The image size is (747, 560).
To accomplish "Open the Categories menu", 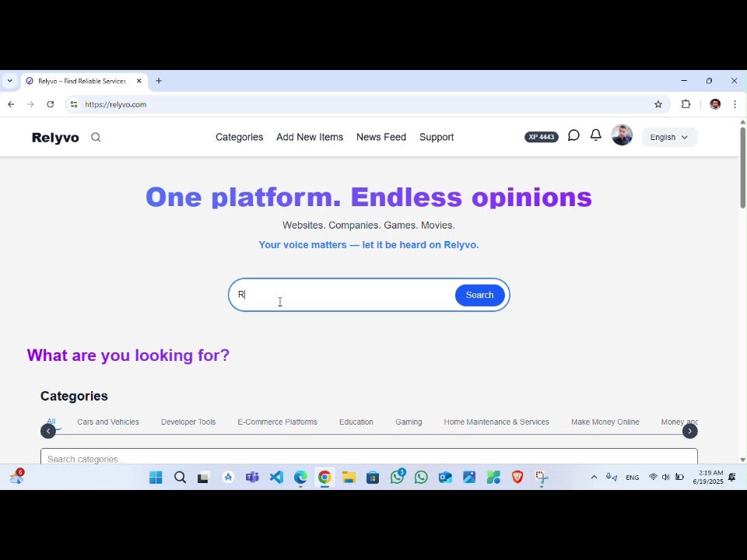I will tap(239, 137).
